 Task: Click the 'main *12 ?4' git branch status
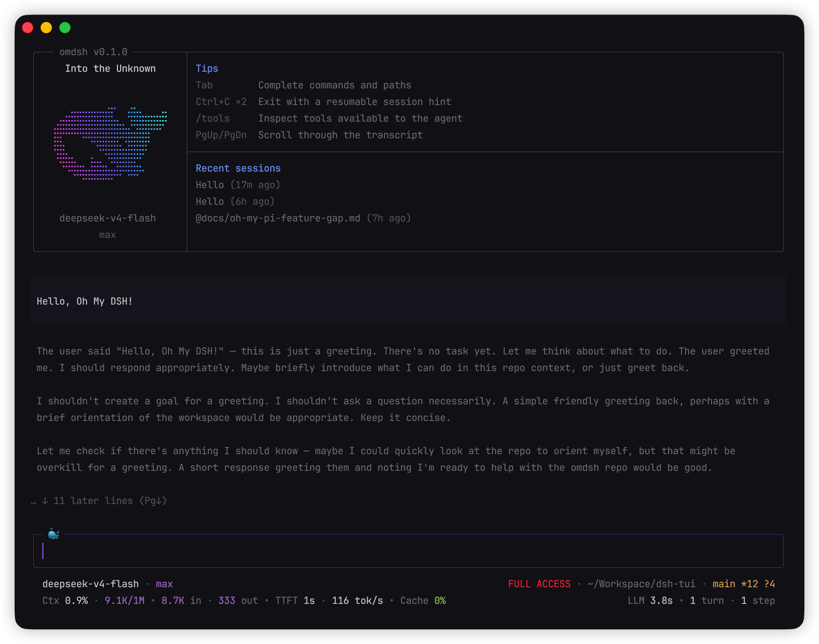coord(744,584)
